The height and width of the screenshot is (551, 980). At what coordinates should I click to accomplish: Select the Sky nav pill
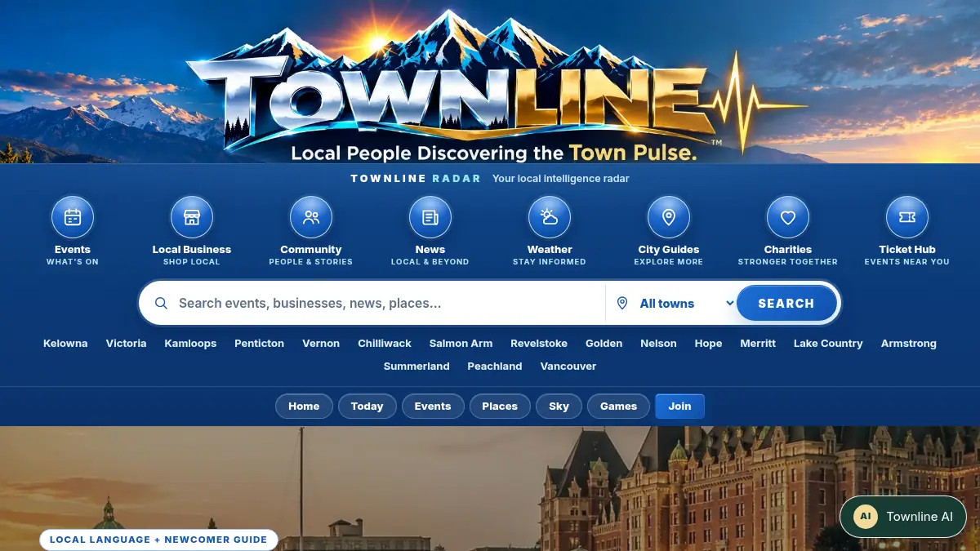(x=559, y=406)
